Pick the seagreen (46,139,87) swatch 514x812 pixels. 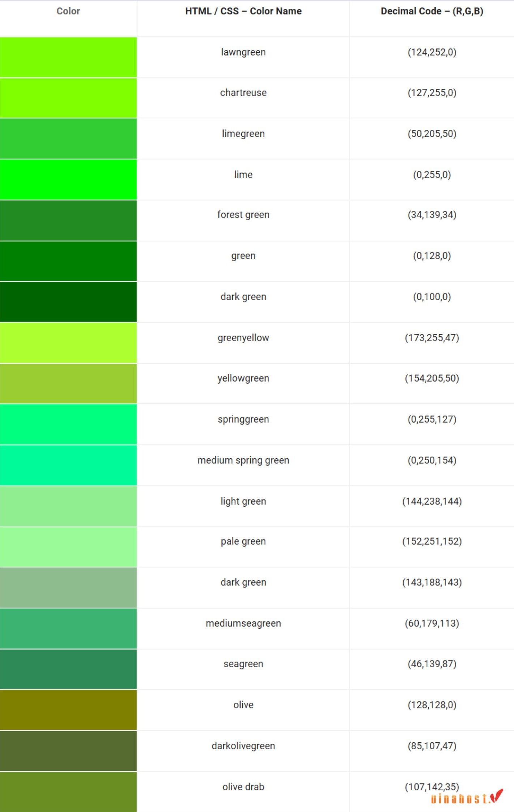click(x=68, y=669)
